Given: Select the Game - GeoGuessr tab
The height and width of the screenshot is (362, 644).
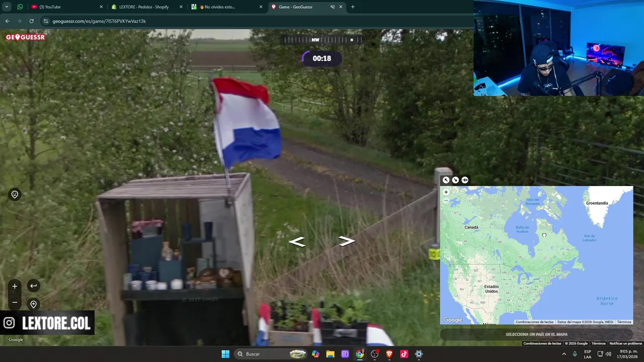Looking at the screenshot, I should point(307,7).
